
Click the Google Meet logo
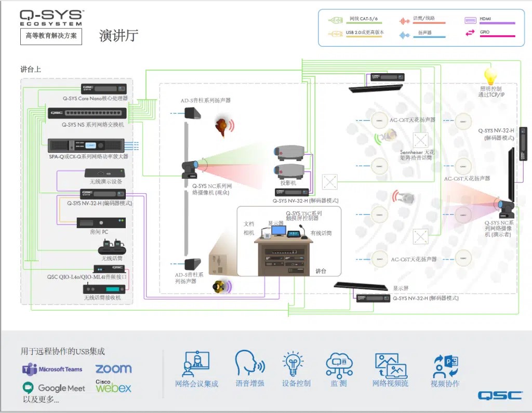click(x=54, y=388)
